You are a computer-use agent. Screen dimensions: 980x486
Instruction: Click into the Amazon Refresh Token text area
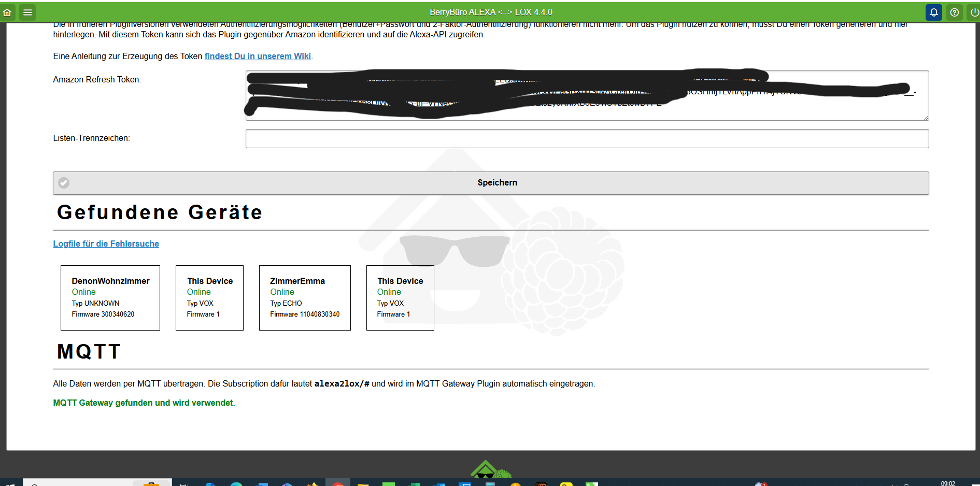pyautogui.click(x=587, y=96)
